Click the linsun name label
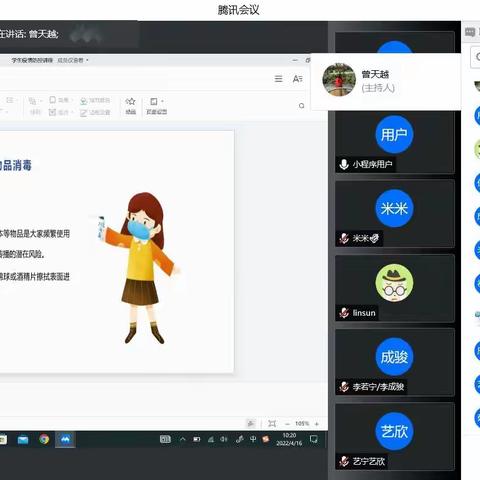This screenshot has width=480, height=480. pos(364,313)
